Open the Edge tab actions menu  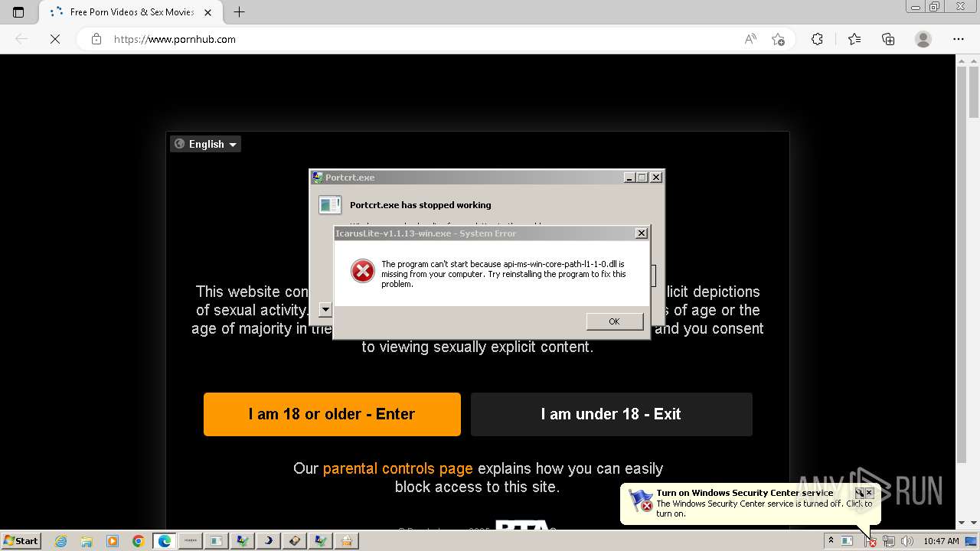tap(18, 12)
